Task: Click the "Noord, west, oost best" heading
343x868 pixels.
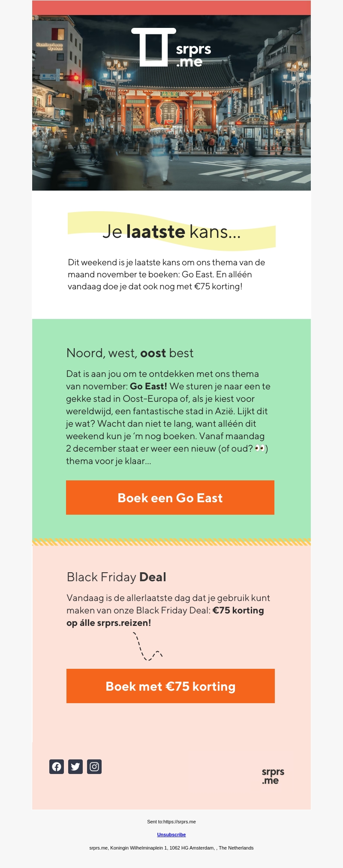Action: click(130, 353)
